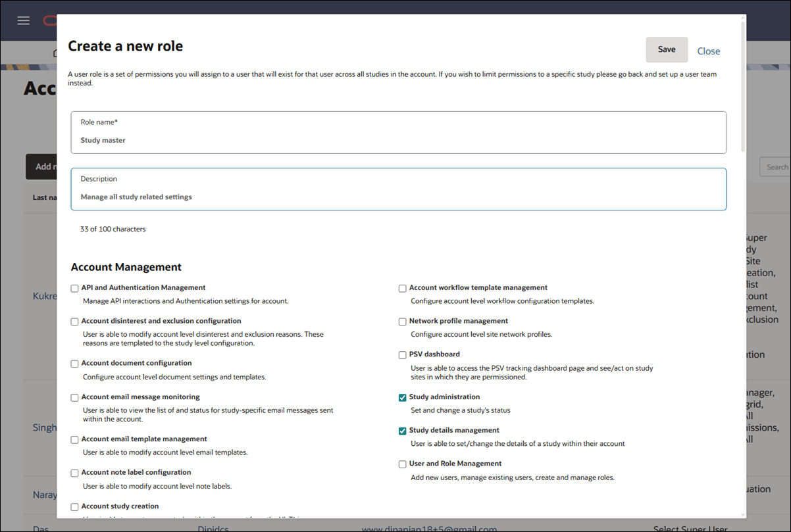The image size is (791, 532).
Task: Enable Account document configuration permission
Action: pos(74,364)
